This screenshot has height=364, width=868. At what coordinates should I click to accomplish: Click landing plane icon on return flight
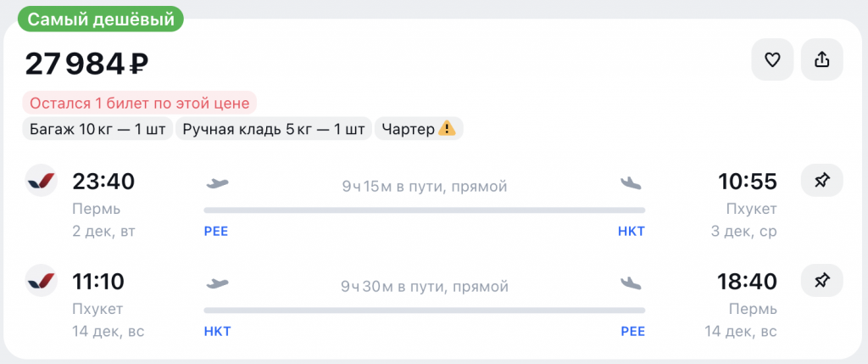(x=631, y=282)
